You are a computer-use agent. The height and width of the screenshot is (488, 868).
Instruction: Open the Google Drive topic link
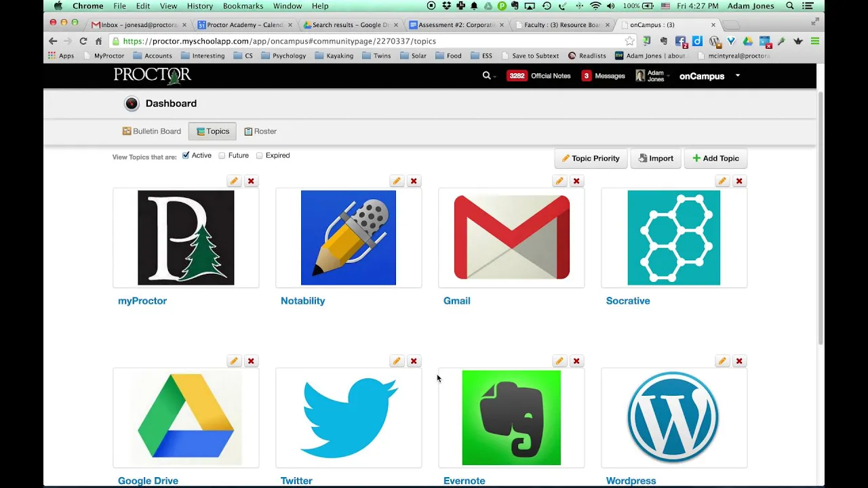[148, 481]
